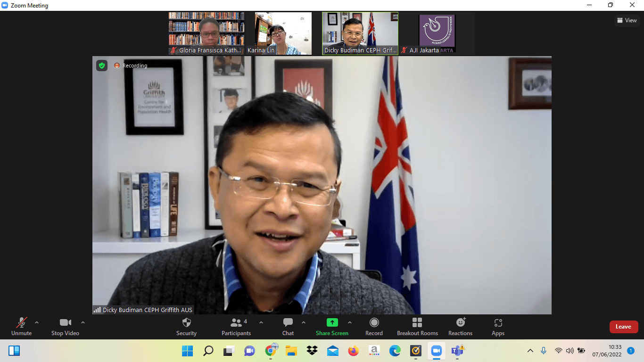Expand audio options arrow beside Unmute
This screenshot has width=644, height=362.
click(37, 323)
